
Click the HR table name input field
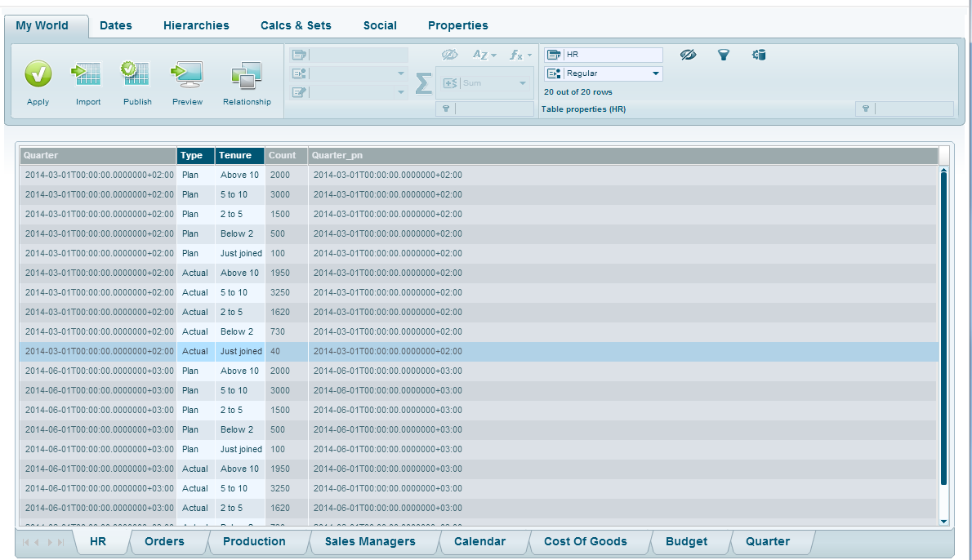click(613, 55)
